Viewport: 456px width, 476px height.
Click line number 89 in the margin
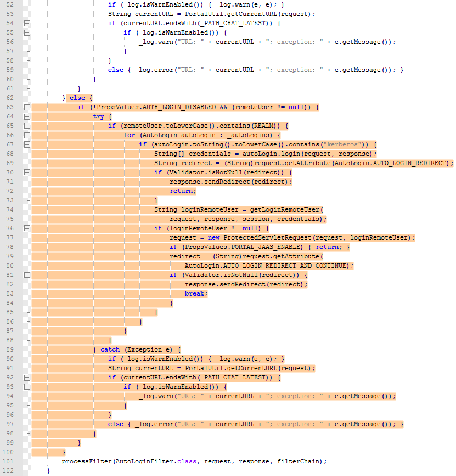10,349
